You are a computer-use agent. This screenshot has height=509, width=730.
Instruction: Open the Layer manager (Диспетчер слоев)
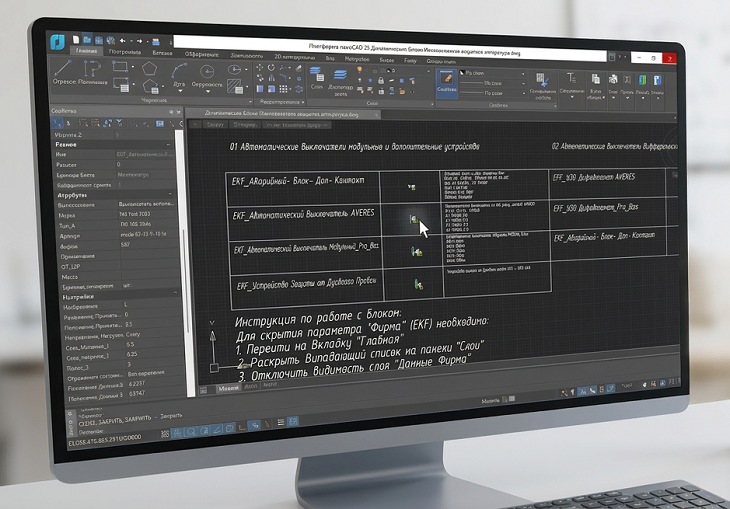pos(340,82)
